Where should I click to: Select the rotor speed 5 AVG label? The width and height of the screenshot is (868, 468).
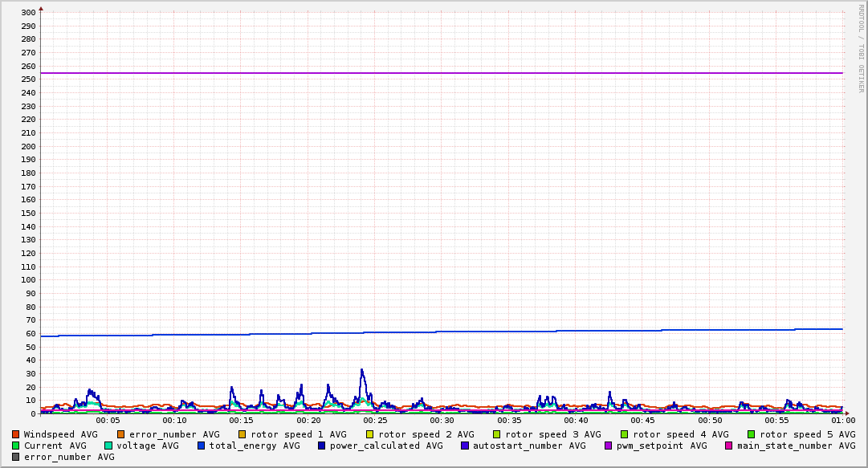pyautogui.click(x=808, y=434)
